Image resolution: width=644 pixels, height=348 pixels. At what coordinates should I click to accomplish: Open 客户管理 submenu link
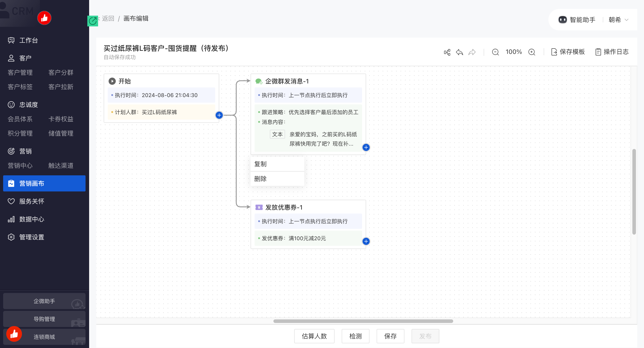coord(20,72)
